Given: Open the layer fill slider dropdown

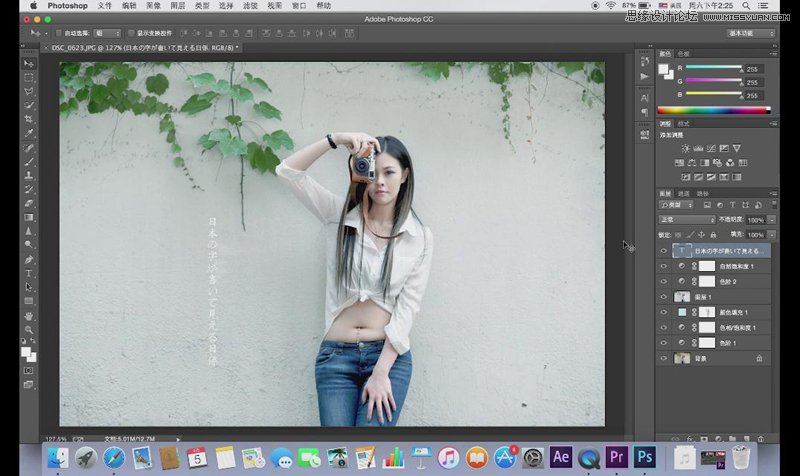Looking at the screenshot, I should pyautogui.click(x=772, y=235).
